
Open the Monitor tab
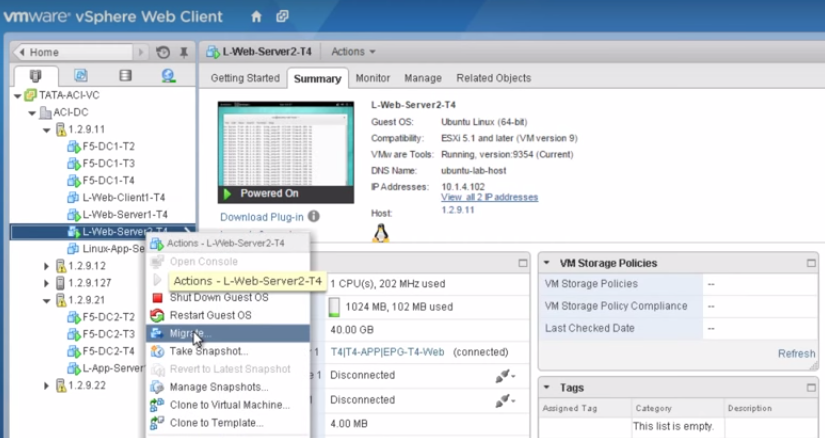point(373,78)
